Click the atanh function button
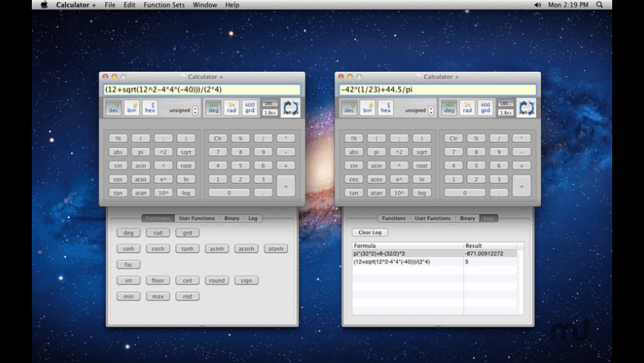 point(275,249)
